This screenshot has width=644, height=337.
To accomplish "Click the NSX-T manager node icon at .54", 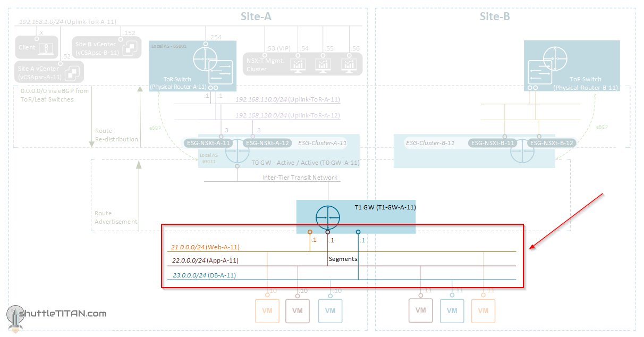I will click(x=298, y=64).
